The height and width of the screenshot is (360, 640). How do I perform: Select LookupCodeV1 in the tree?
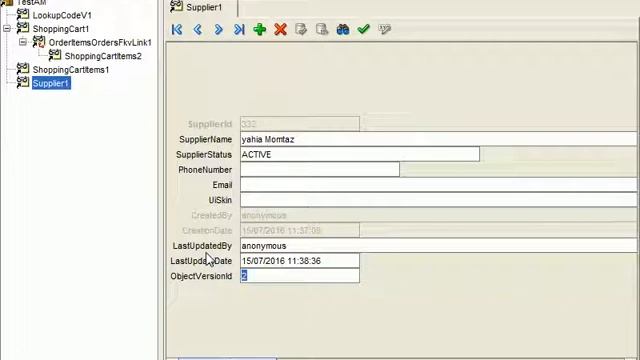pos(62,16)
